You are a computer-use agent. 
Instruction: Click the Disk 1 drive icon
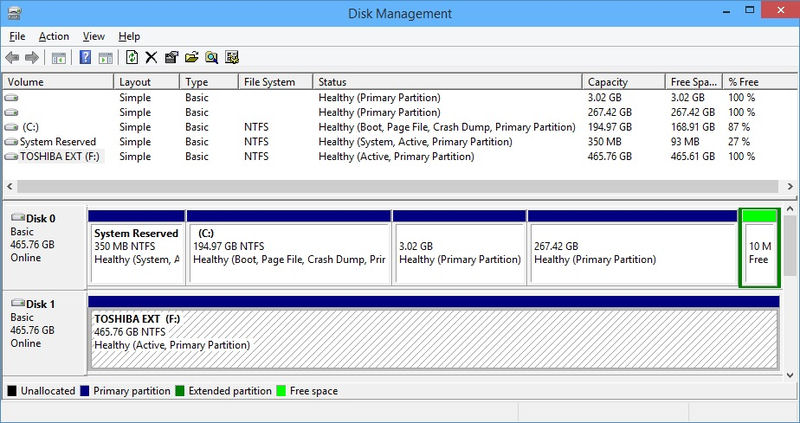coord(18,304)
